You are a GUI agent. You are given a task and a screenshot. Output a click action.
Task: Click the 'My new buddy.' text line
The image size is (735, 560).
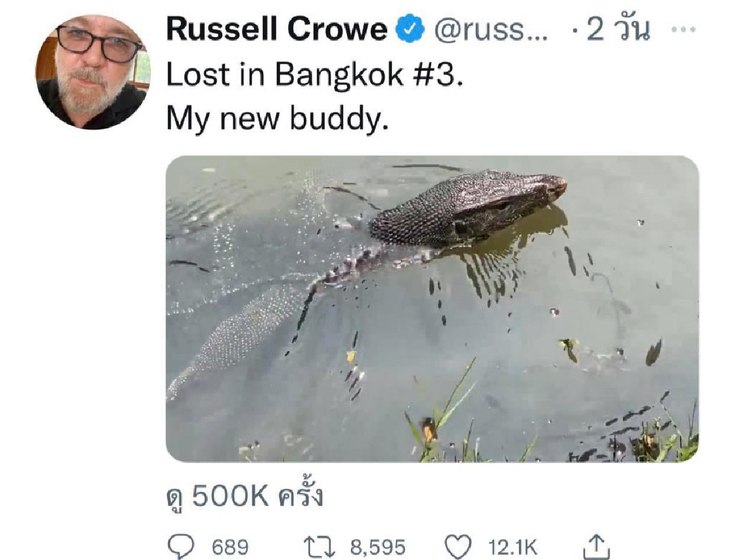point(277,119)
